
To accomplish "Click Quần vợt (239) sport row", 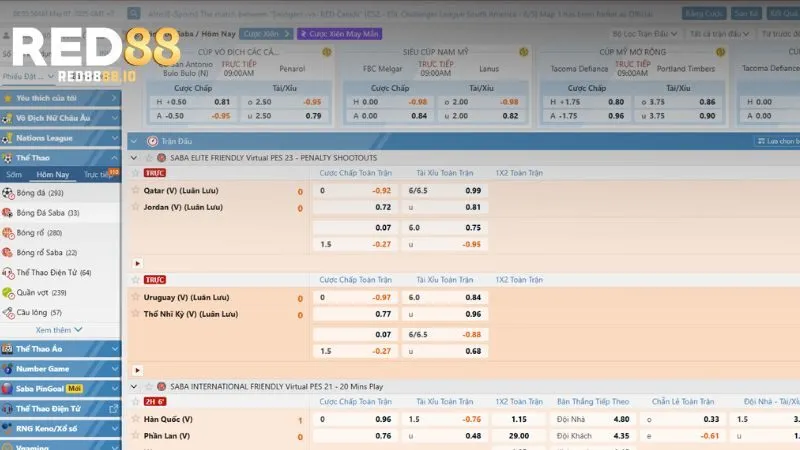I will pyautogui.click(x=61, y=293).
